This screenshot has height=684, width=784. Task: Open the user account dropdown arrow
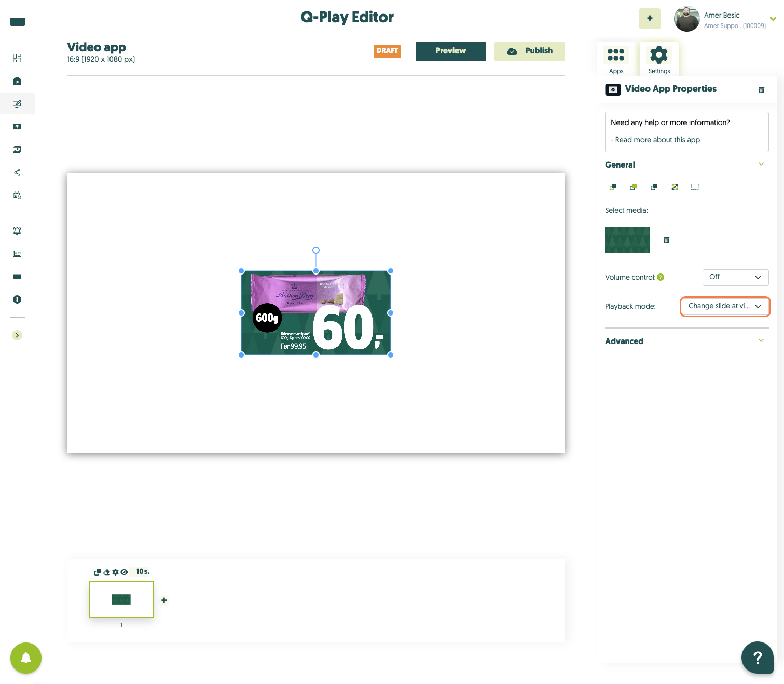pyautogui.click(x=773, y=19)
